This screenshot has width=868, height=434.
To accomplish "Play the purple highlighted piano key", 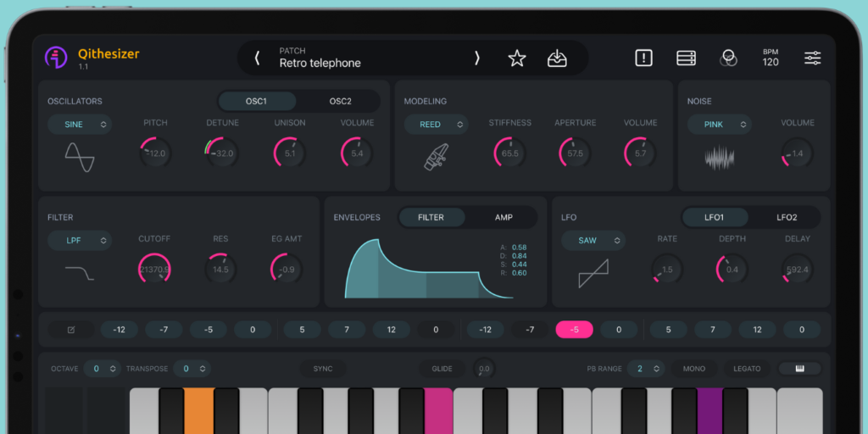I will tap(710, 411).
